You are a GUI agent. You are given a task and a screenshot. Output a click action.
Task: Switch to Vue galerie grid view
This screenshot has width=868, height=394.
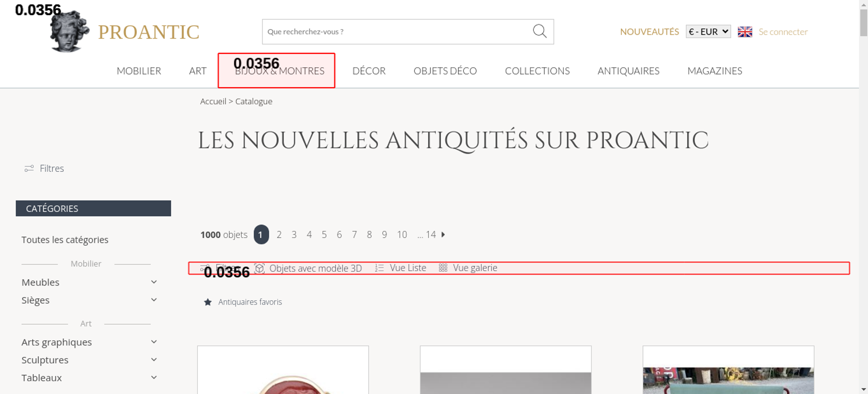tap(468, 268)
